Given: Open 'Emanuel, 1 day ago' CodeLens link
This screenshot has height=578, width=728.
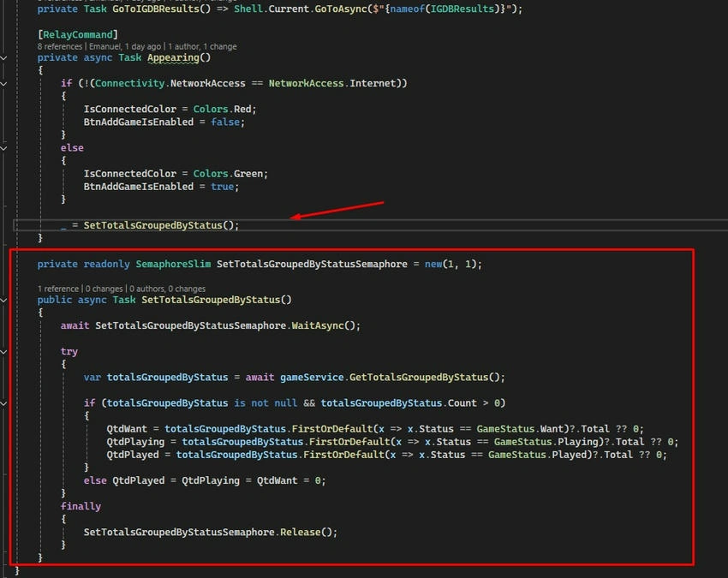Looking at the screenshot, I should [125, 46].
